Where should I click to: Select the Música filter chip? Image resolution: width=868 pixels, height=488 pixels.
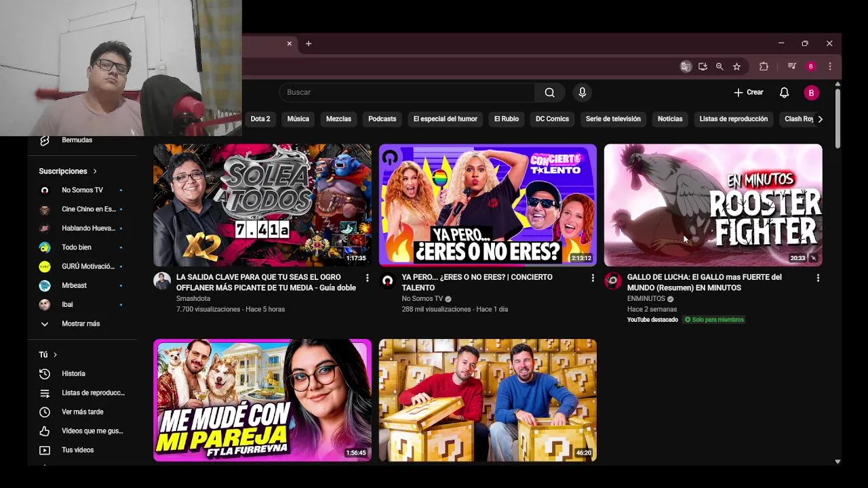298,119
